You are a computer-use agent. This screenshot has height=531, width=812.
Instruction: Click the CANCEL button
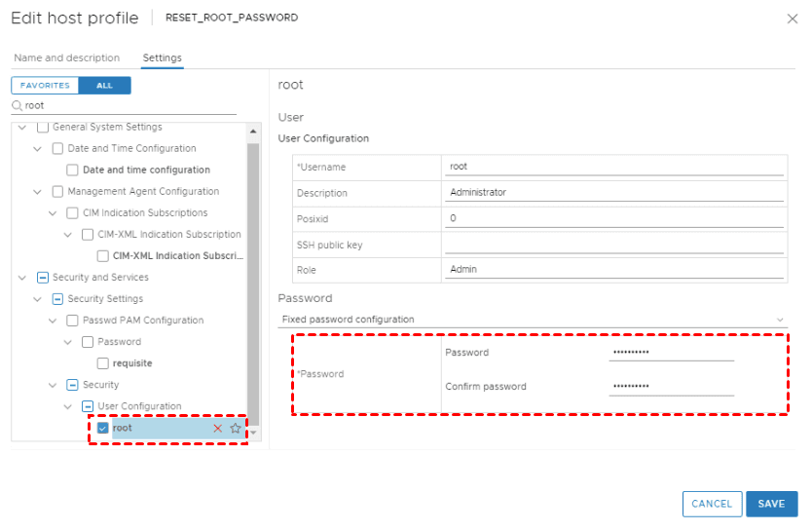click(x=712, y=504)
